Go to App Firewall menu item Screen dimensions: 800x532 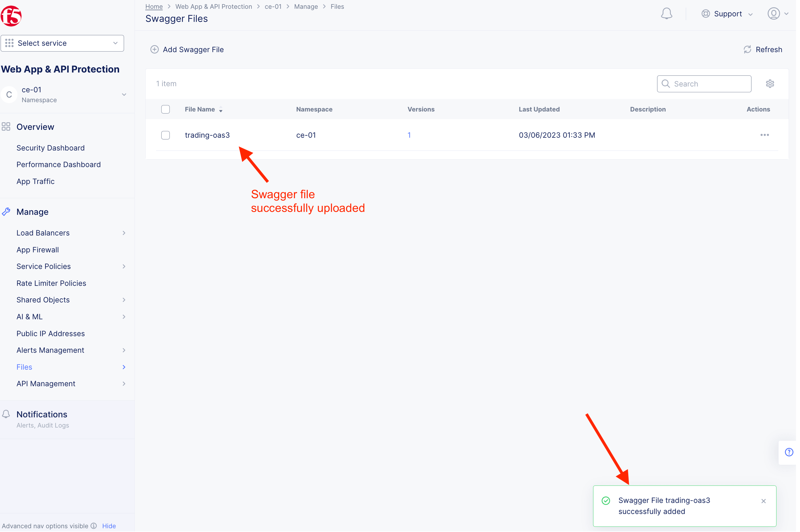tap(38, 250)
